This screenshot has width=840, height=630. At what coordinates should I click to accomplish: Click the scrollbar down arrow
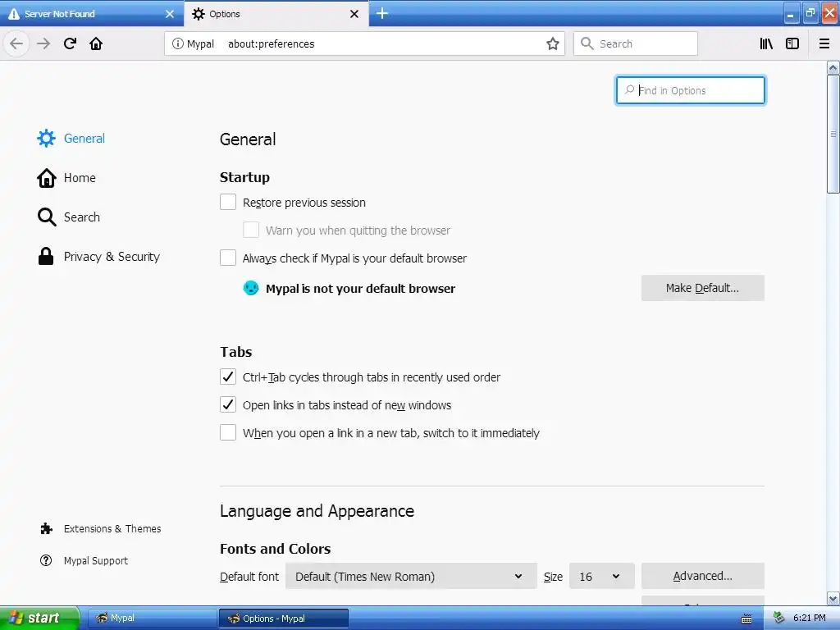(833, 598)
